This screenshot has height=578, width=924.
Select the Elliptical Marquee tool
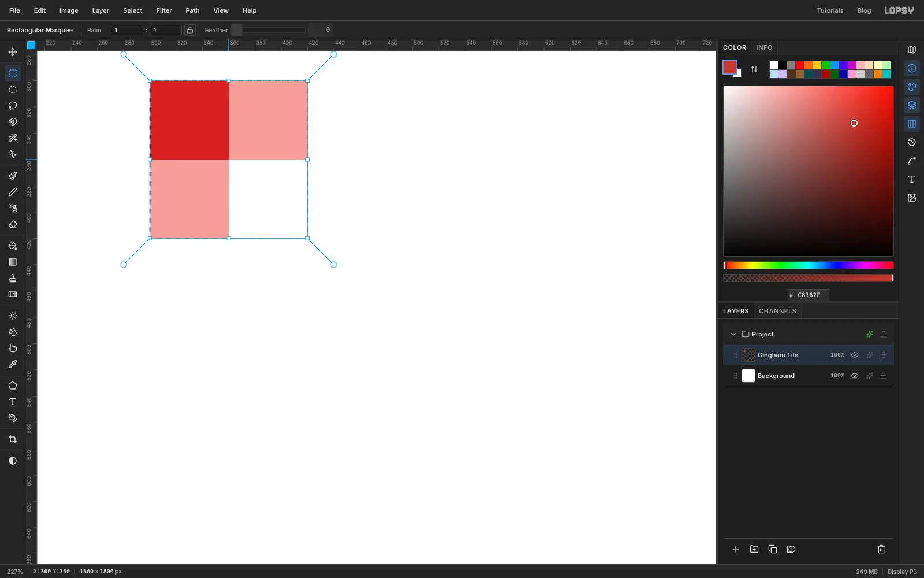[13, 90]
